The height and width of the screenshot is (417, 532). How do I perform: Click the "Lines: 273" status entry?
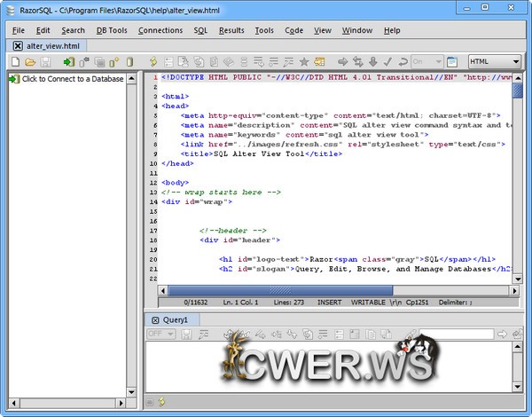289,303
